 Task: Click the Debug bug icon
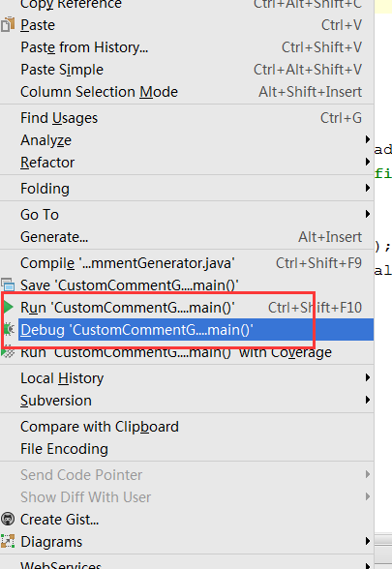tap(9, 329)
